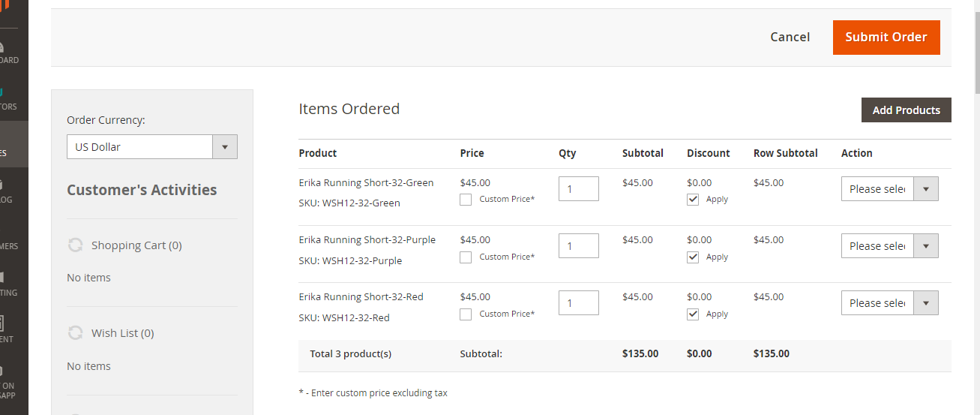Click the Submit Order button
Screen dimensions: 980x415
pos(886,37)
